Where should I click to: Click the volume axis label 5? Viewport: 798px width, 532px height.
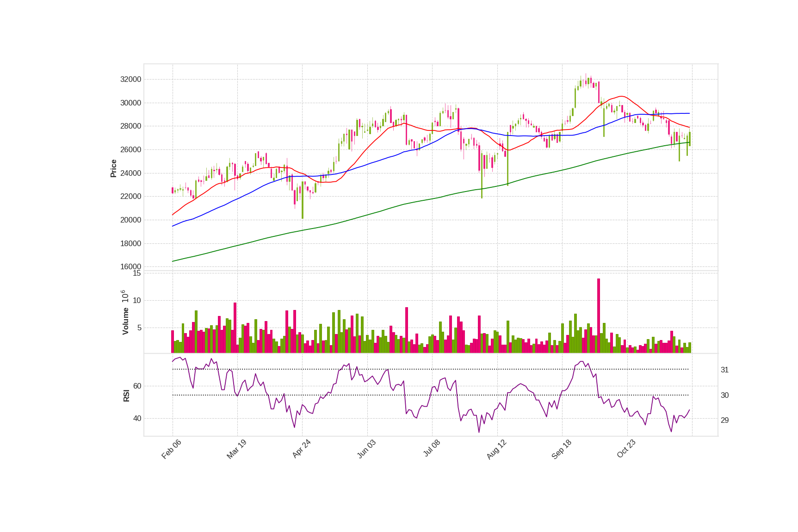(139, 328)
